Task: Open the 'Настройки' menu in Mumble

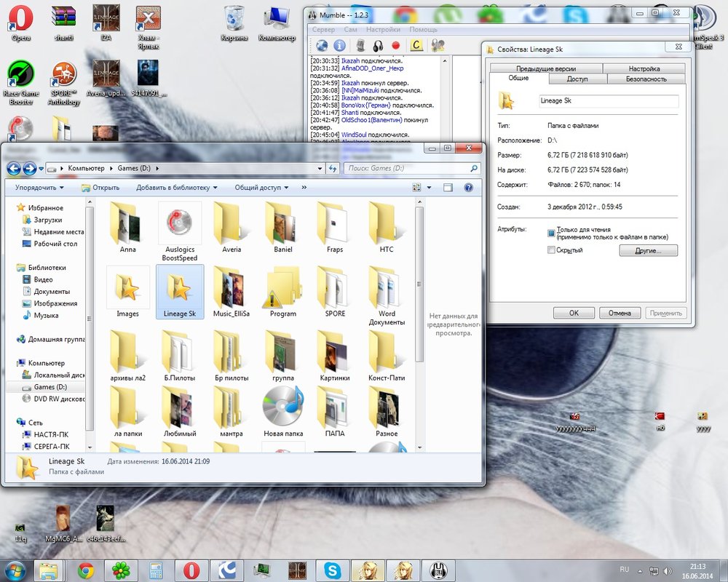Action: coord(382,30)
